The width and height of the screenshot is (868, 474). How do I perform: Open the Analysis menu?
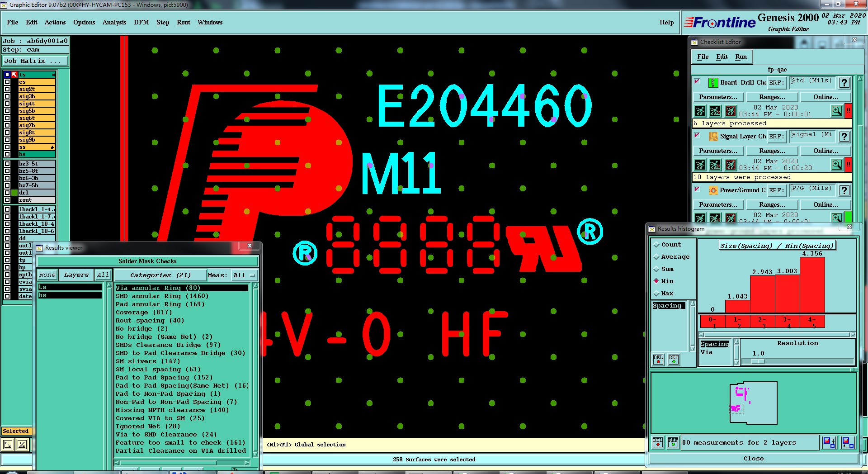tap(114, 22)
